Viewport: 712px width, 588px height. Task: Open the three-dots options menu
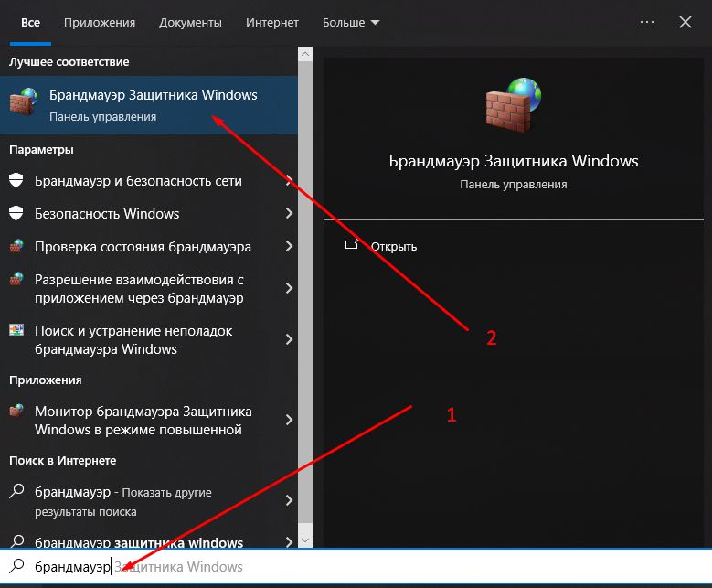pos(647,22)
